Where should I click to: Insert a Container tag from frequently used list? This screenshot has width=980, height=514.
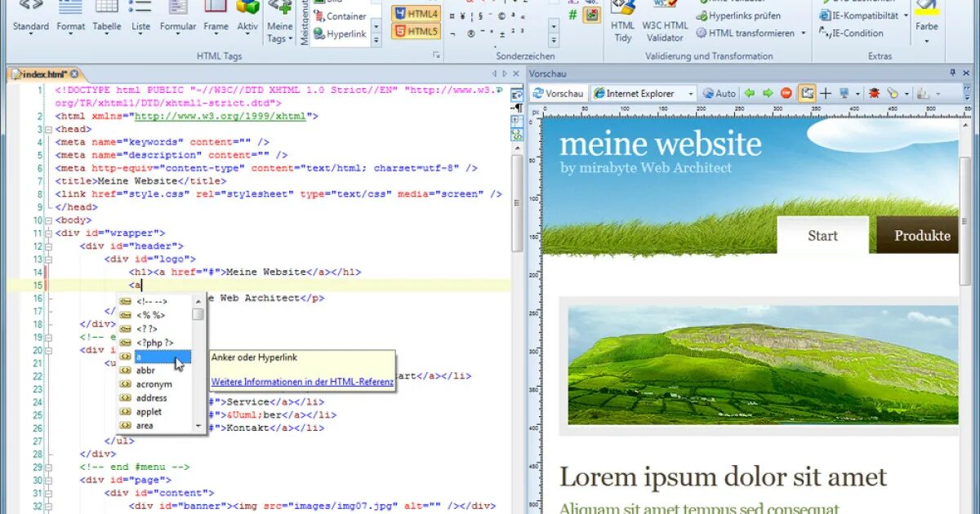tap(341, 16)
